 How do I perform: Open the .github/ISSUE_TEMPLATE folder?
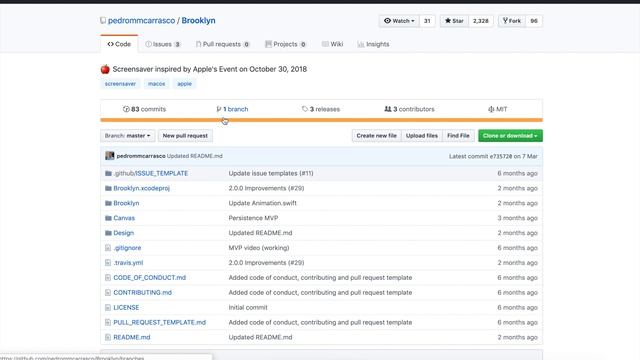coord(151,173)
